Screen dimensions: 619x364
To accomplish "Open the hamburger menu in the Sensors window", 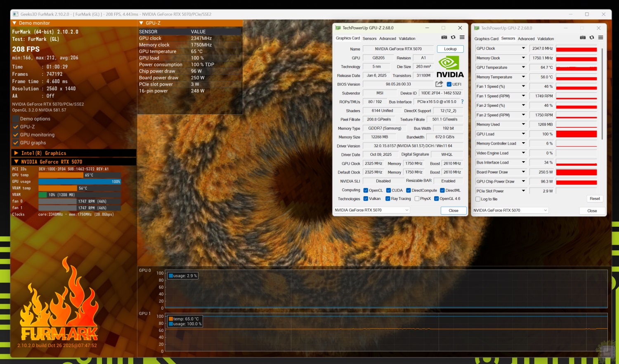I will (x=601, y=38).
